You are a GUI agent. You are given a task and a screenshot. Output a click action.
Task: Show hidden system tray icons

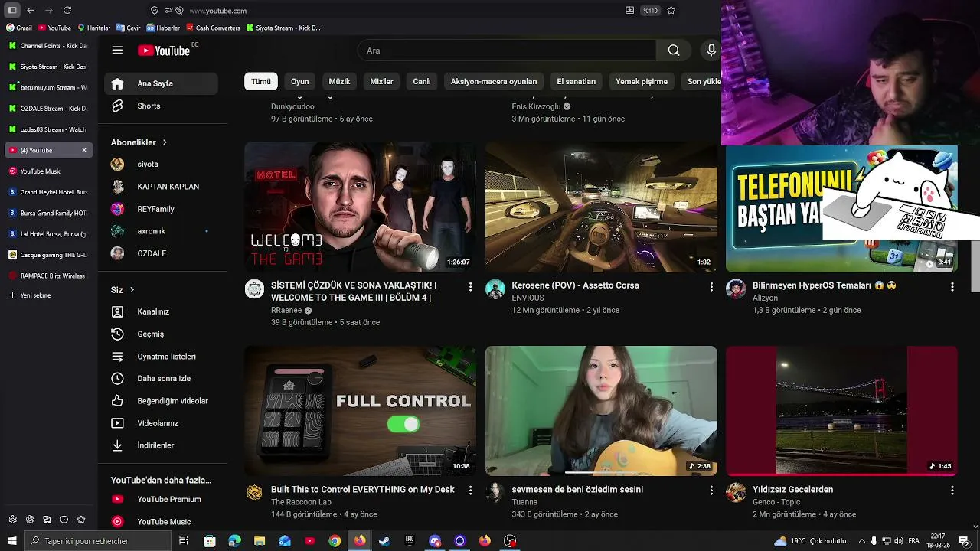tap(862, 541)
